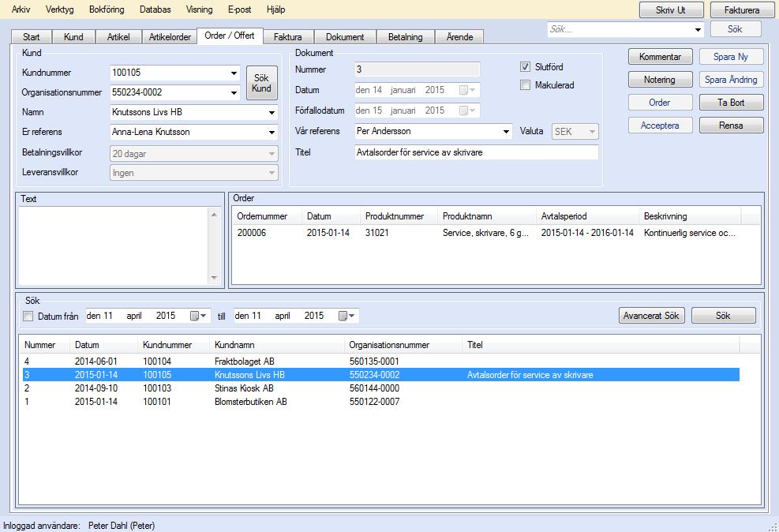Image resolution: width=779 pixels, height=532 pixels.
Task: Click the Ta Bort button
Action: point(732,103)
